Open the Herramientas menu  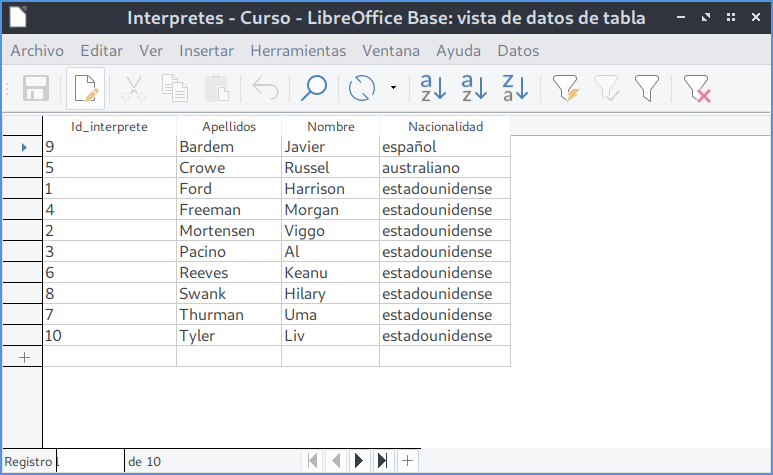point(298,51)
